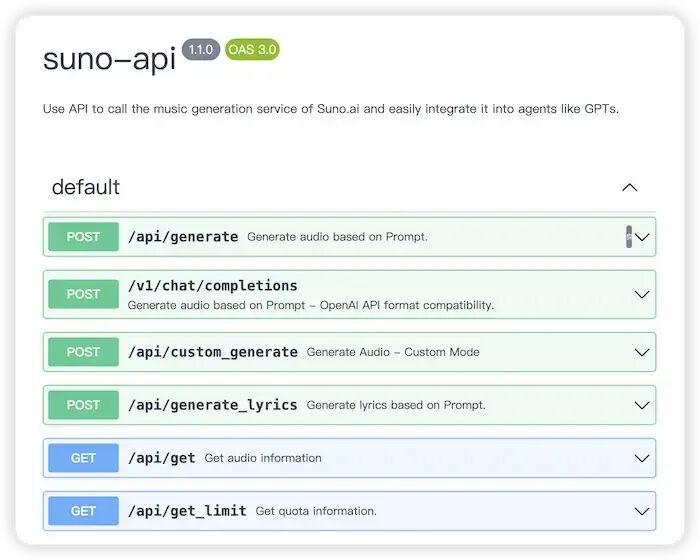Click the 'OpenAI API format compatibility' description
This screenshot has height=560, width=700.
tap(311, 305)
